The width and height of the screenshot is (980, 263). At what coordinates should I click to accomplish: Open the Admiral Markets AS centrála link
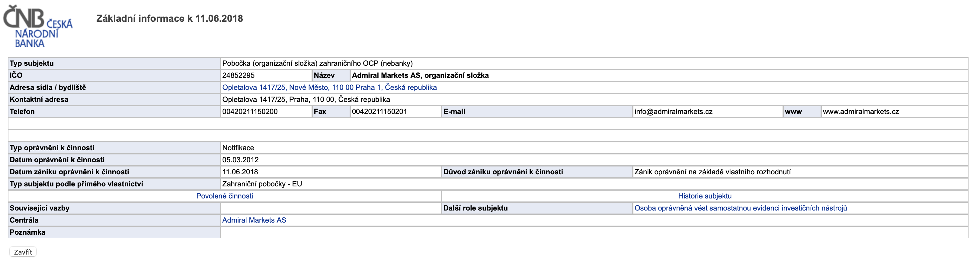(x=254, y=220)
